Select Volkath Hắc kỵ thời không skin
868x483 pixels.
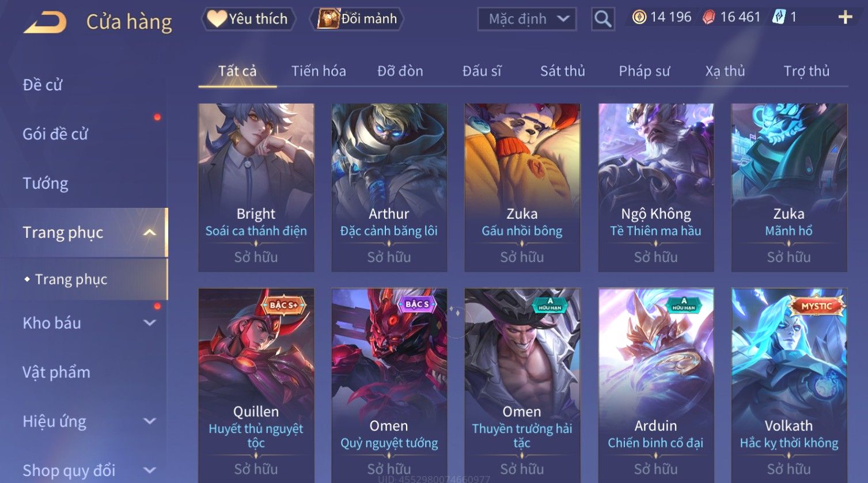(789, 386)
